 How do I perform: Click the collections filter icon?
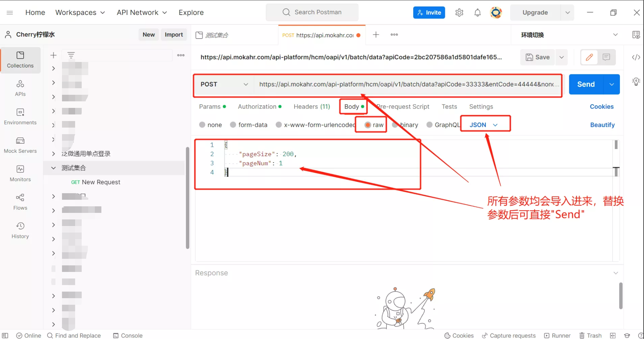[x=71, y=55]
